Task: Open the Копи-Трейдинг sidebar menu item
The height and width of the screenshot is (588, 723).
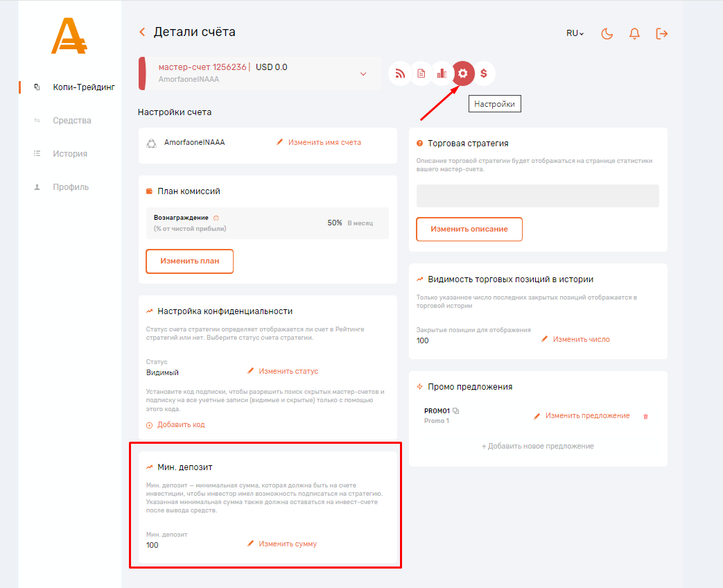Action: pos(83,87)
